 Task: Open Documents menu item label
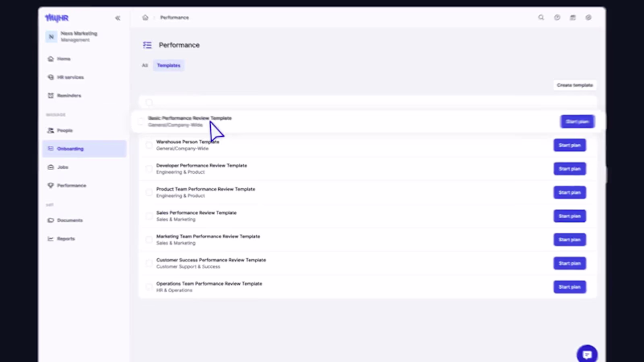point(70,220)
